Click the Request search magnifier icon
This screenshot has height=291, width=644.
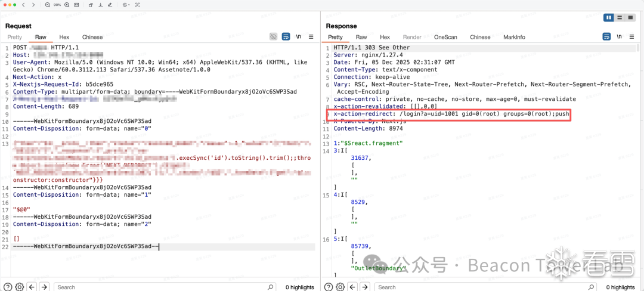(x=270, y=287)
